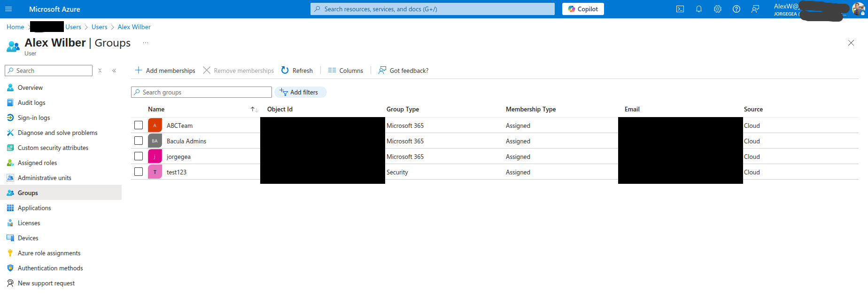Collapse the left navigation menu
The image size is (868, 307).
coord(114,71)
